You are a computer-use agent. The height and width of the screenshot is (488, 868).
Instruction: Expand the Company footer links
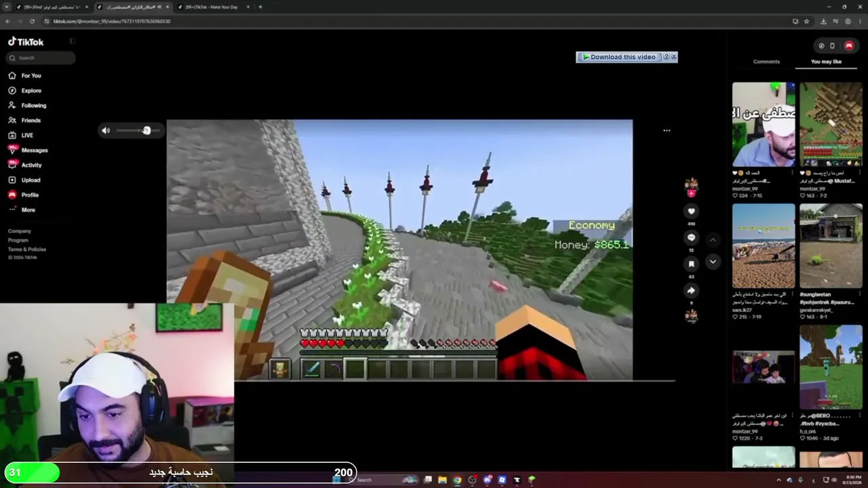[x=20, y=231]
